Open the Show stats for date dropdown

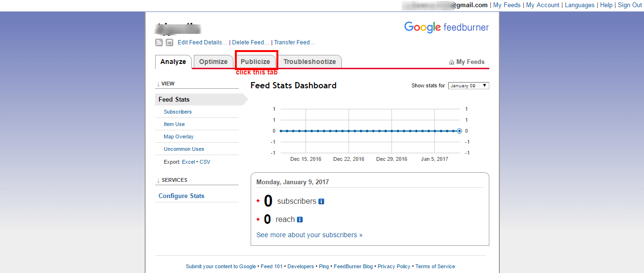[x=468, y=85]
